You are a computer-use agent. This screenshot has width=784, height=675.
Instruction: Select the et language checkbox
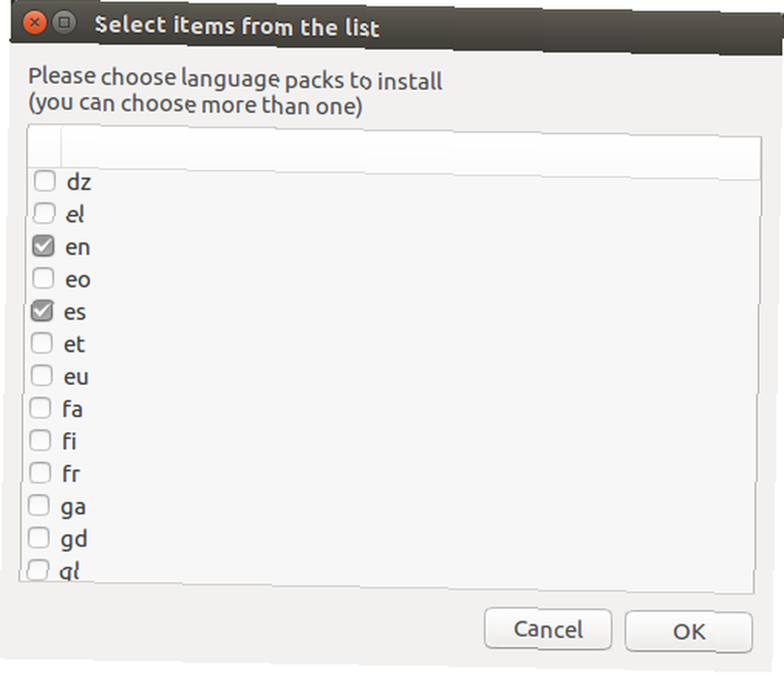[x=42, y=343]
